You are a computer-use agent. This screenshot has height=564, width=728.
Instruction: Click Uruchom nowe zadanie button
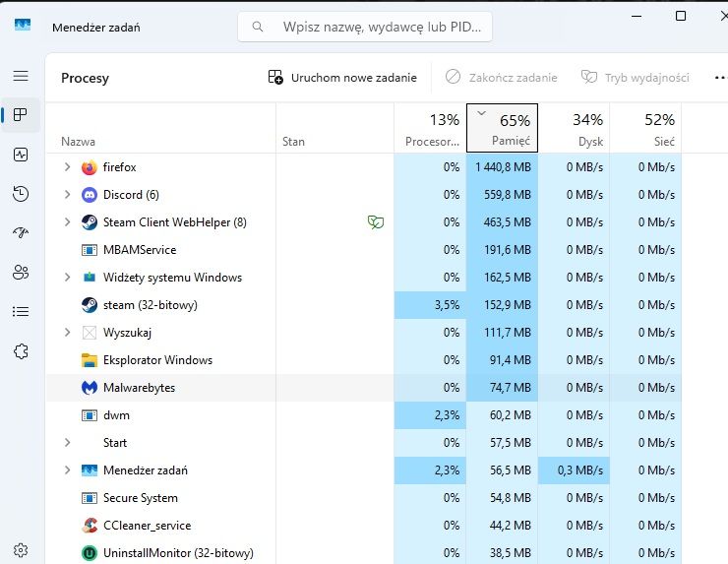click(342, 78)
